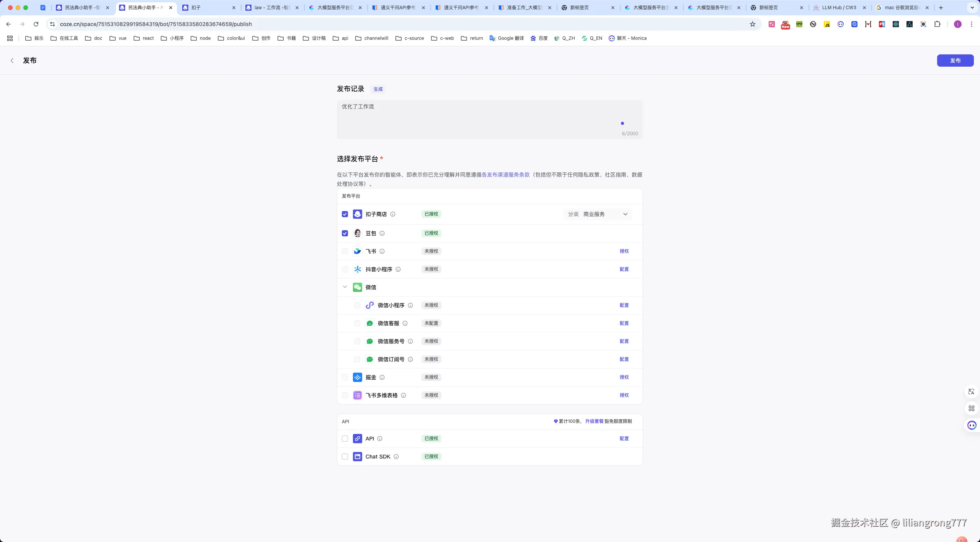Collapse the 微信 platform group
980x542 pixels.
(345, 287)
